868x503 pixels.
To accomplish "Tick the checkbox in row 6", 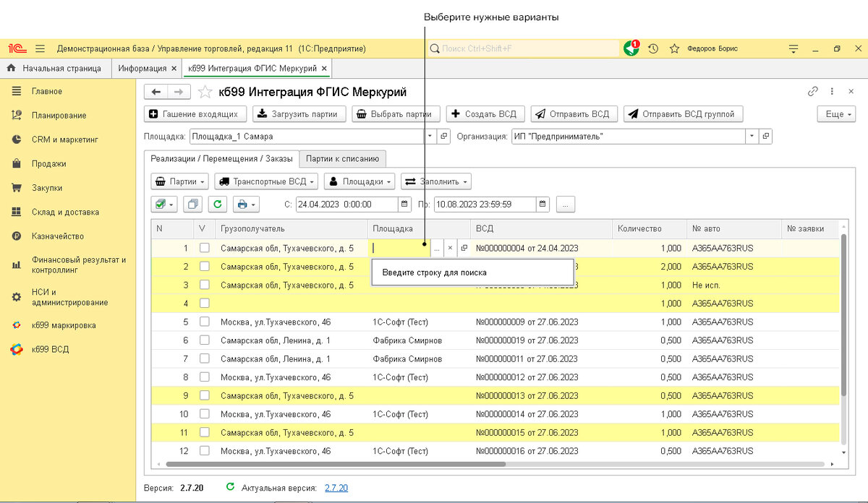I will [205, 340].
